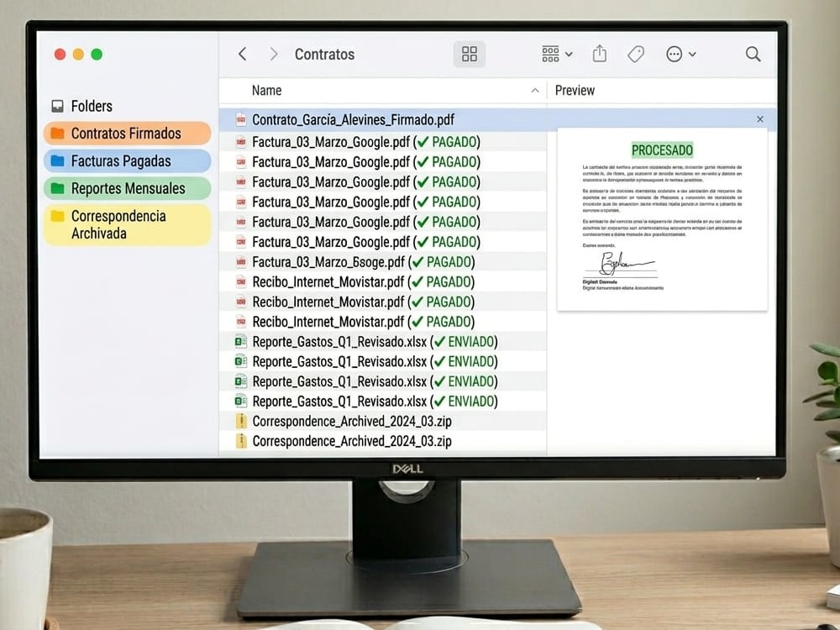Viewport: 840px width, 630px height.
Task: Click the Search magnifier icon
Action: tap(753, 54)
